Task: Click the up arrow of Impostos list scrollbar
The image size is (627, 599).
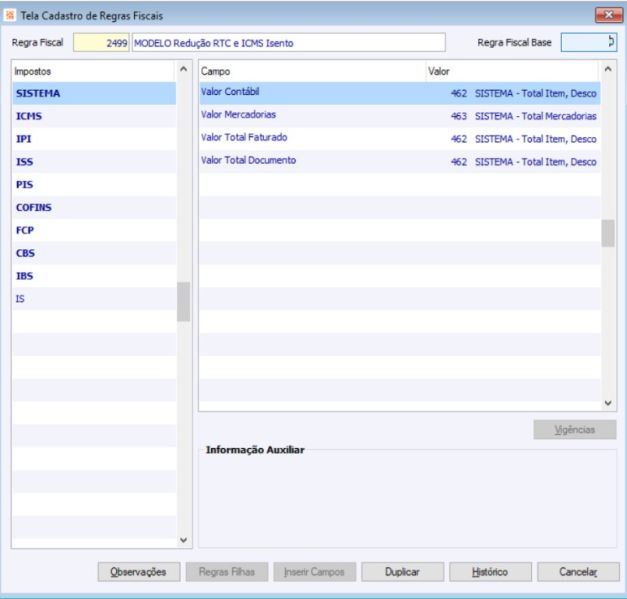Action: click(x=184, y=69)
